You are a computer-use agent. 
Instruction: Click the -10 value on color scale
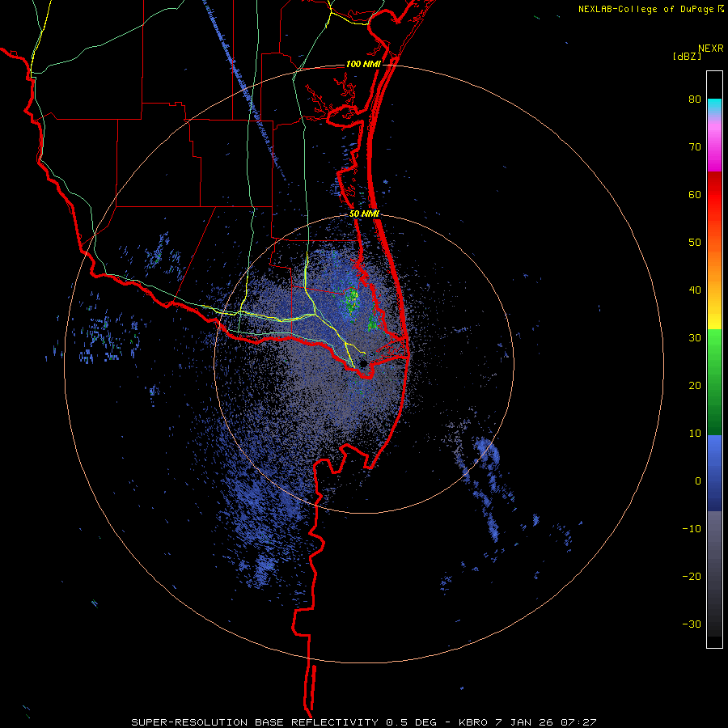point(692,529)
